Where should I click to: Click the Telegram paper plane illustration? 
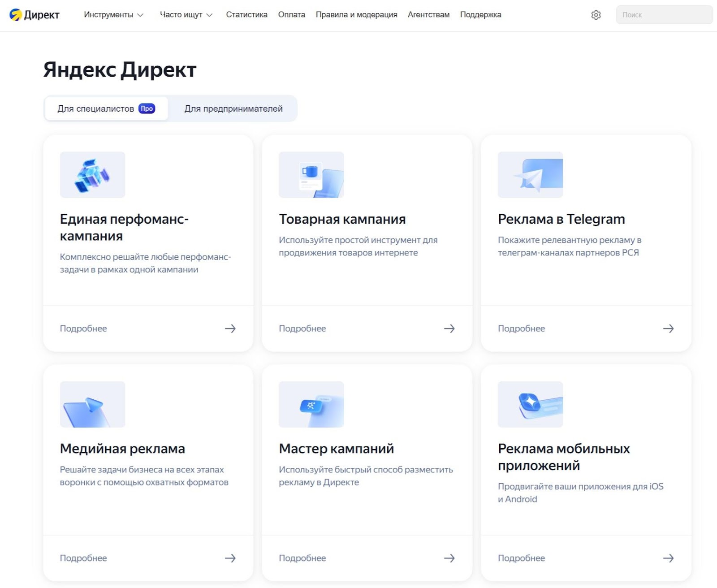coord(530,175)
